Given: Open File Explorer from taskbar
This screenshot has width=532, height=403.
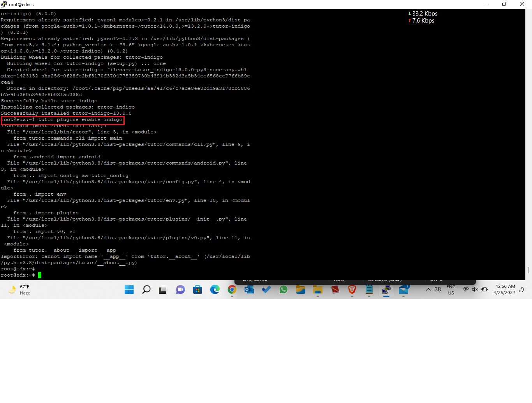Looking at the screenshot, I should point(318,289).
